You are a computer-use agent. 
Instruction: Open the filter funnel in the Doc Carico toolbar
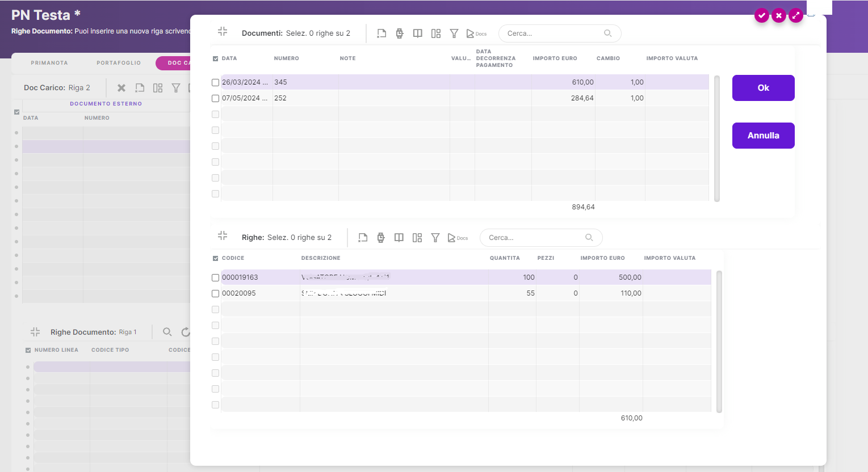click(176, 88)
